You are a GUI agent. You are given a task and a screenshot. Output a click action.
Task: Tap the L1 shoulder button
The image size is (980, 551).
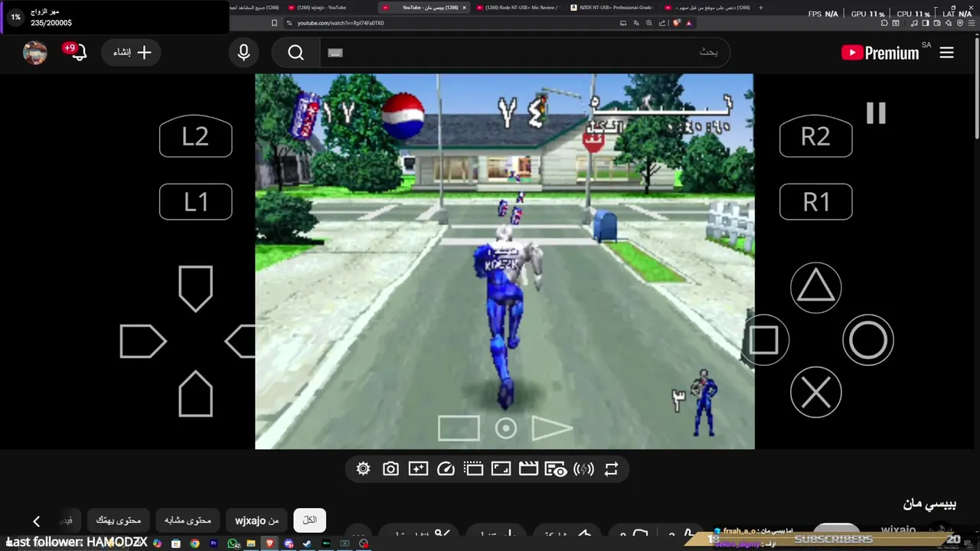pos(195,202)
